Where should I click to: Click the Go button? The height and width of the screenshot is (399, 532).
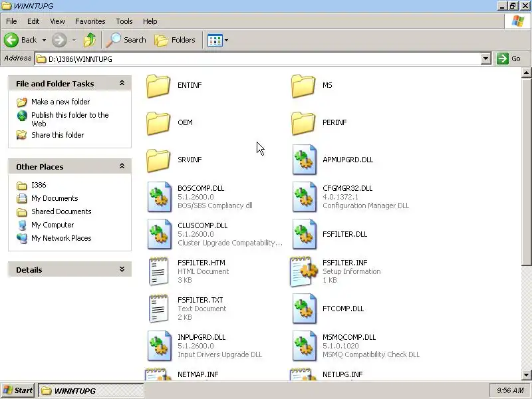tap(509, 59)
